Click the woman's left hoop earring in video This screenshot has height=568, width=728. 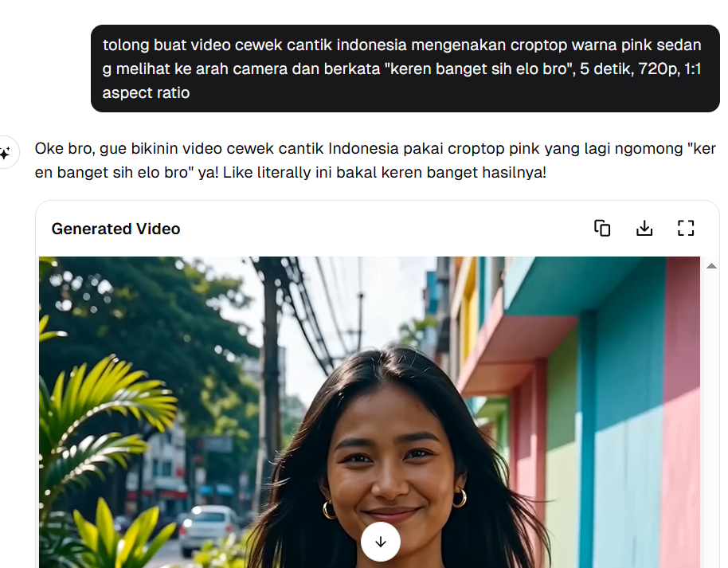point(329,509)
